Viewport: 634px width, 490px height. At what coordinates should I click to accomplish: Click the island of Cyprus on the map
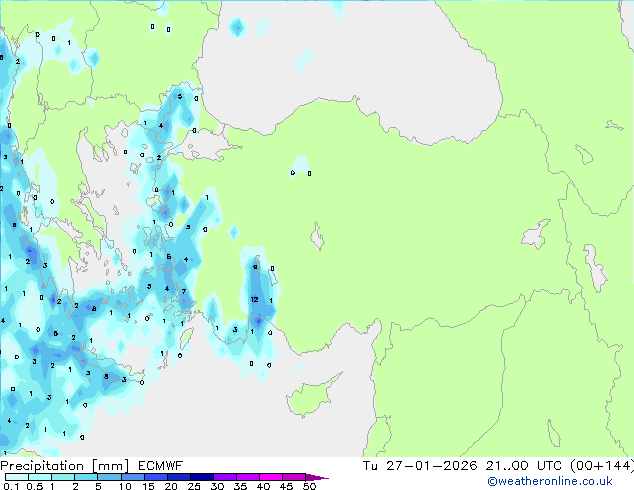point(312,395)
